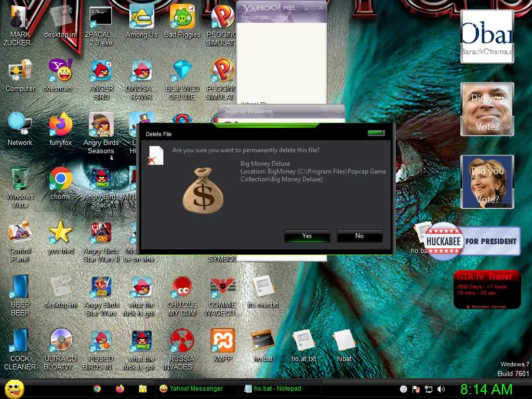Viewport: 532px width, 399px height.
Task: Click the action center flag tray icon
Action: pyautogui.click(x=416, y=389)
